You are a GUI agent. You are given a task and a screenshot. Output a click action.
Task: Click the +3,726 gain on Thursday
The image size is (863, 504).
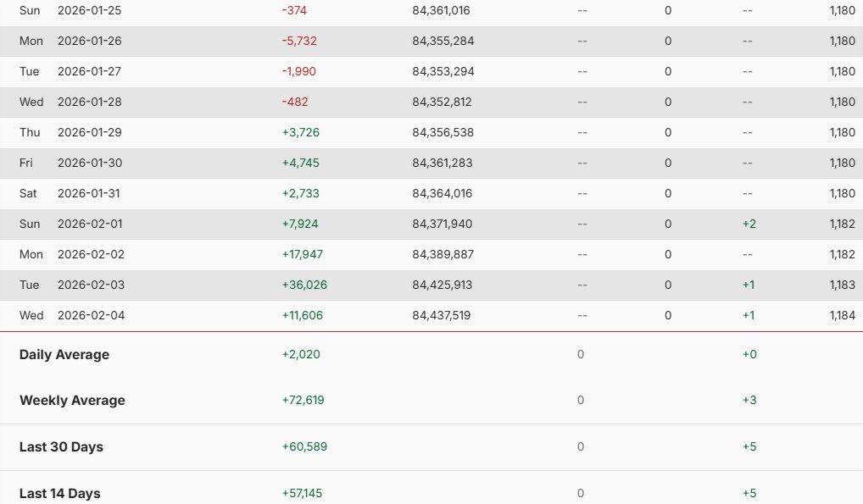pyautogui.click(x=300, y=132)
